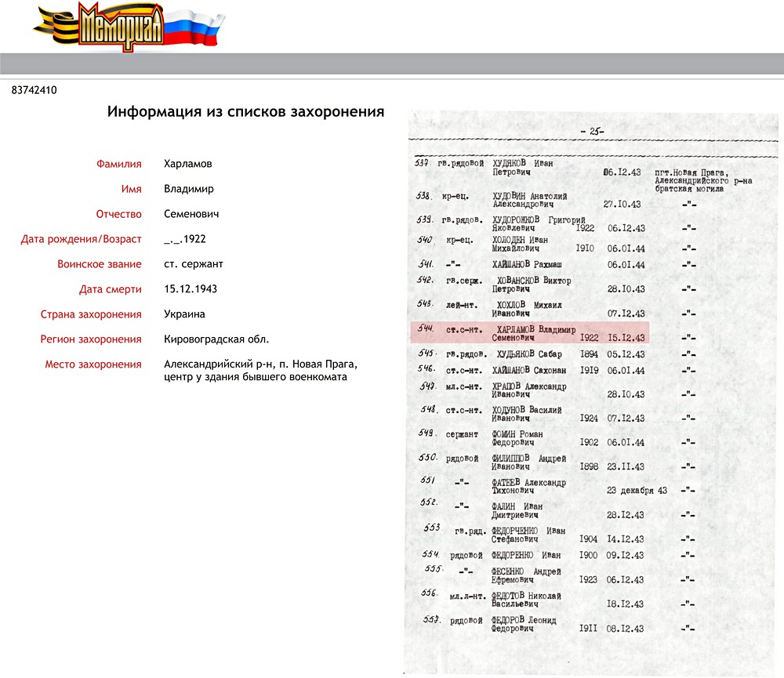Viewport: 784px width, 678px height.
Task: Click scan entry ХАЙШАНОВ Сахонан
Action: pyautogui.click(x=529, y=371)
